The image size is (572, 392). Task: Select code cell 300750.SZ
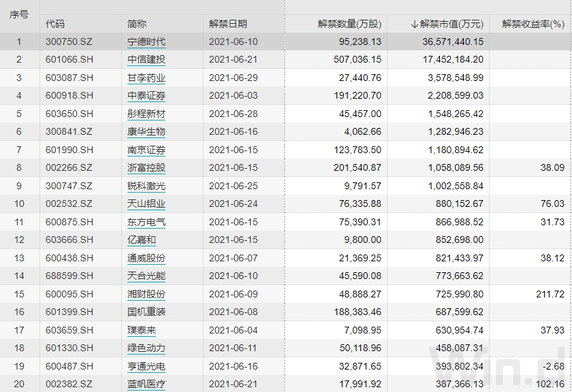69,42
